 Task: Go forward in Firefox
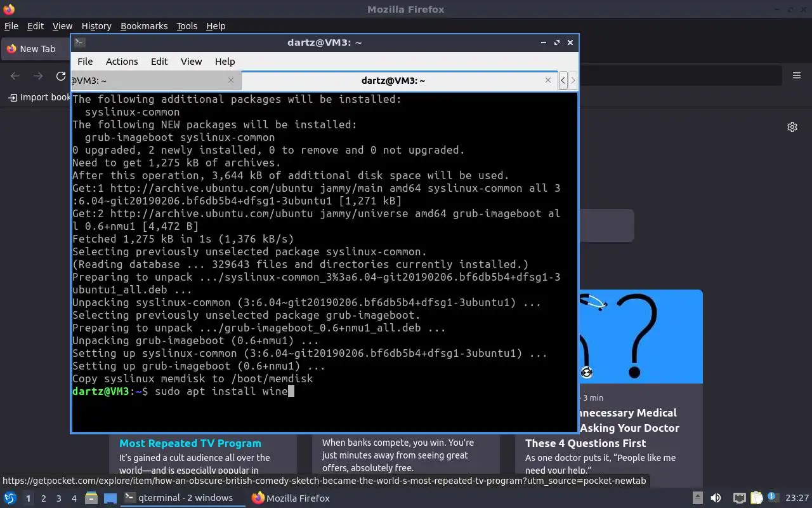tap(38, 76)
